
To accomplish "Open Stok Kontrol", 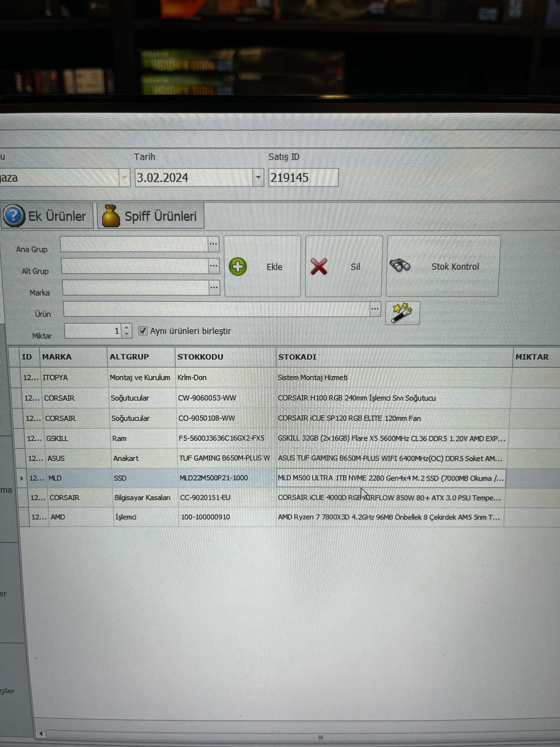I will point(443,266).
